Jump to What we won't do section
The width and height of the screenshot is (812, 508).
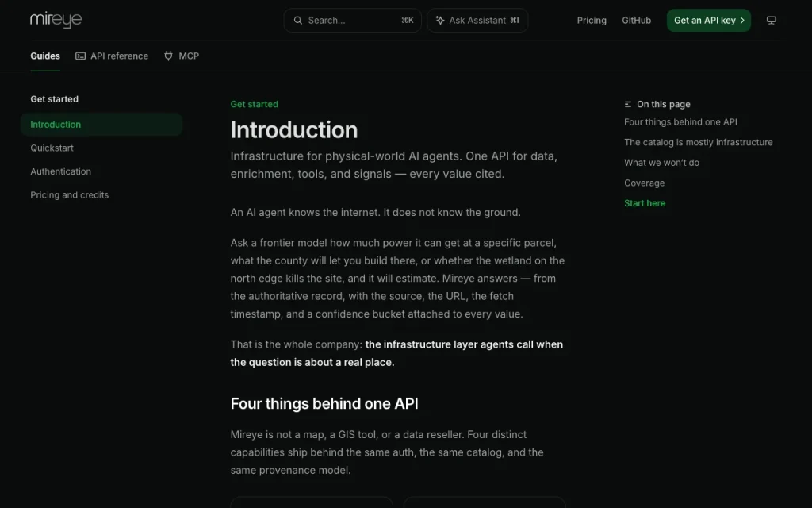click(661, 162)
